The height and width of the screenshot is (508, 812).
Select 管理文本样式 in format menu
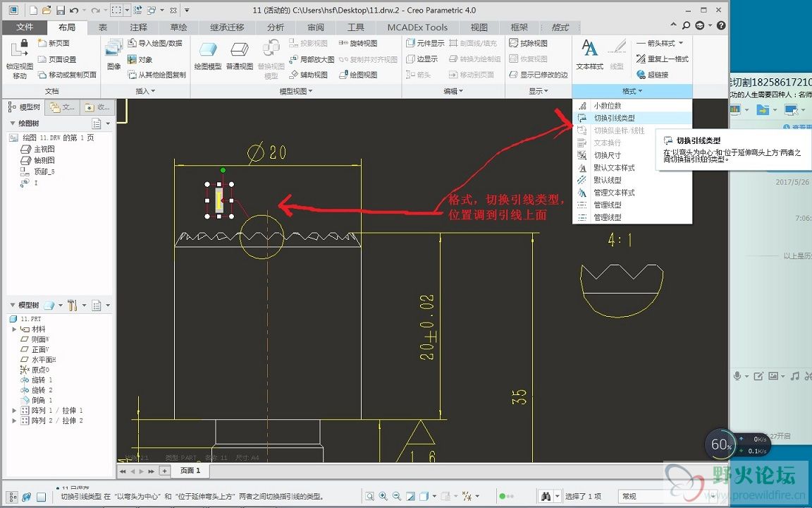click(x=632, y=193)
